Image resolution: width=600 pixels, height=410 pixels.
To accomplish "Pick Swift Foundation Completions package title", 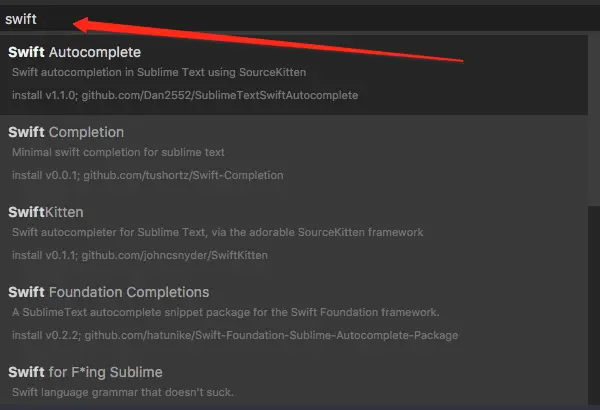I will pos(108,292).
